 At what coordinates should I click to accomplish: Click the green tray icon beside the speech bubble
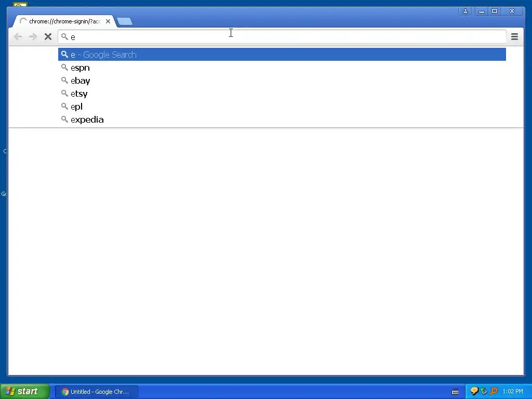[484, 392]
